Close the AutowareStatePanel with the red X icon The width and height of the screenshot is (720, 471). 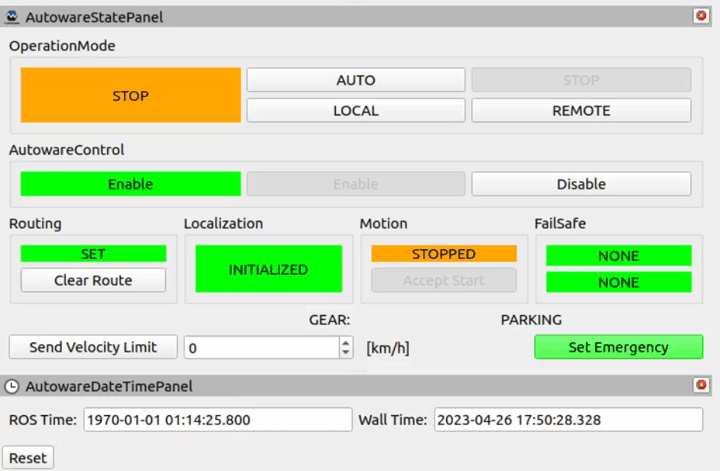coord(701,16)
